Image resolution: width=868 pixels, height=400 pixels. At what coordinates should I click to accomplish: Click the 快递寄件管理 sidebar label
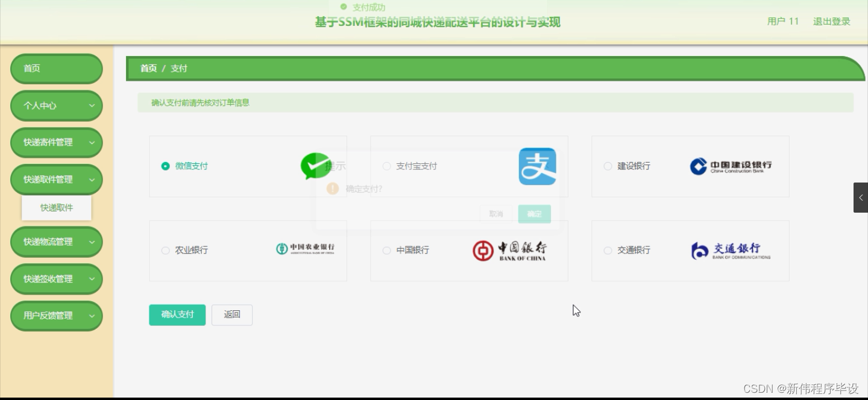point(48,143)
